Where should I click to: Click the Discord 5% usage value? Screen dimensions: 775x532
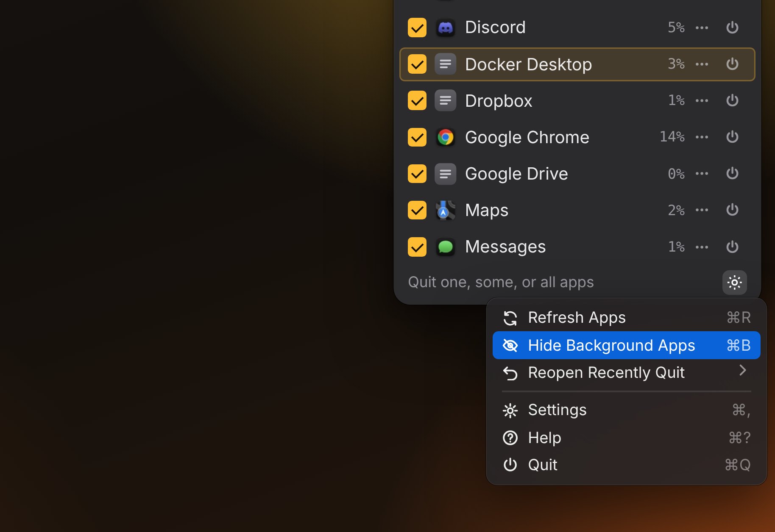(x=676, y=28)
